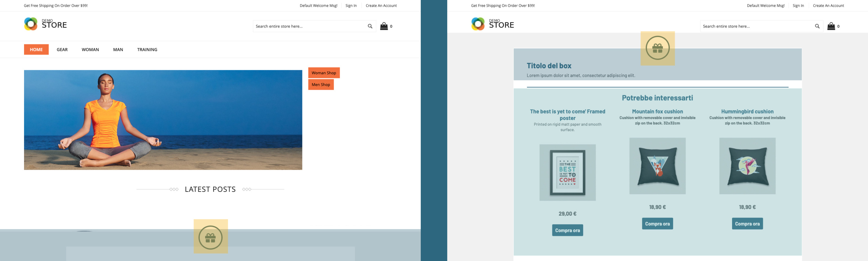Click the Demo Store logo above the HOME menu
This screenshot has height=261, width=868.
(45, 24)
